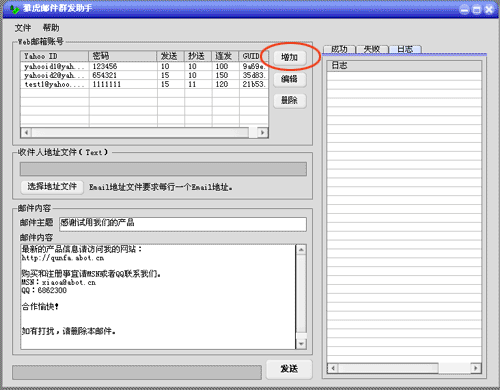Click the 连发 column header
Viewport: 500px width, 390px height.
pyautogui.click(x=225, y=56)
